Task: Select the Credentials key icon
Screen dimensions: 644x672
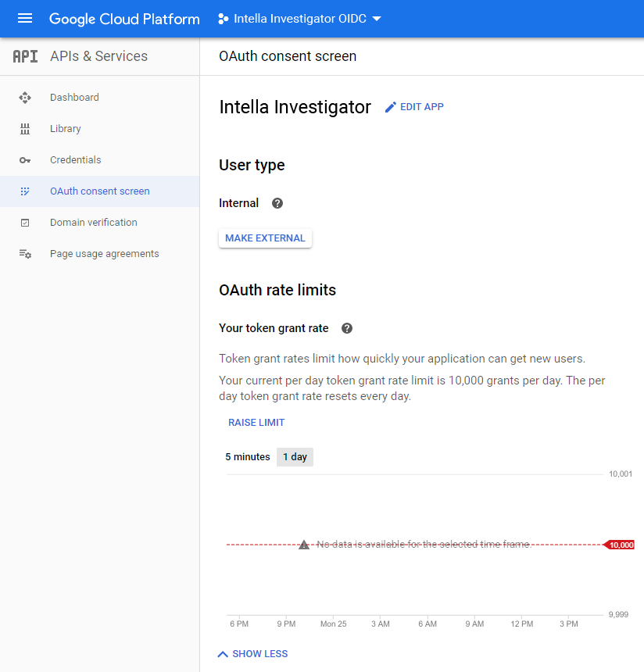Action: point(25,159)
